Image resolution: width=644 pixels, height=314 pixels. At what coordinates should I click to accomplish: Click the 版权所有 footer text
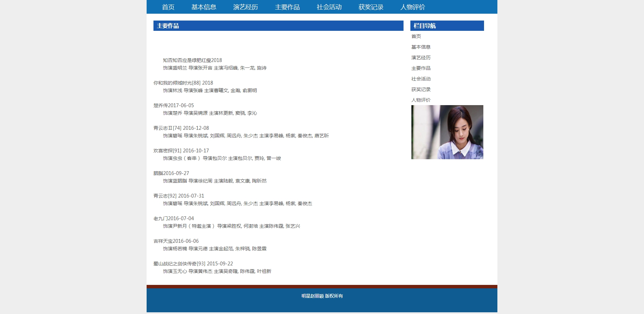[x=334, y=296]
